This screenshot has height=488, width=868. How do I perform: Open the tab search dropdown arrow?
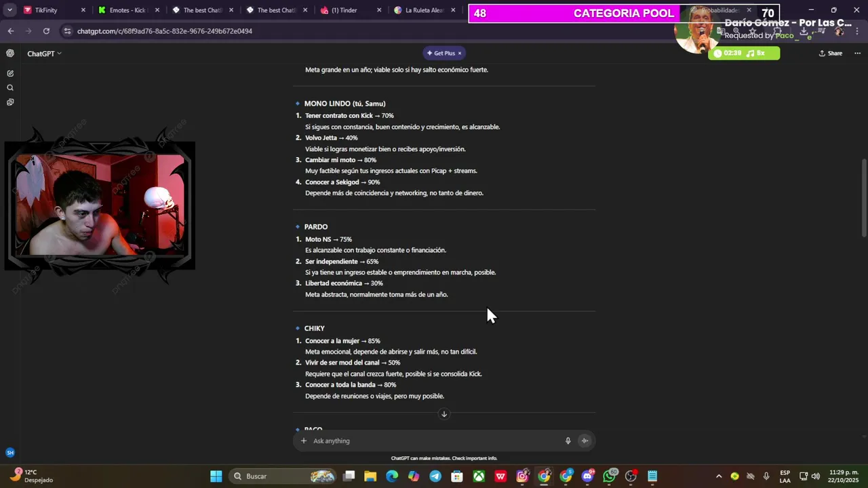click(x=9, y=10)
